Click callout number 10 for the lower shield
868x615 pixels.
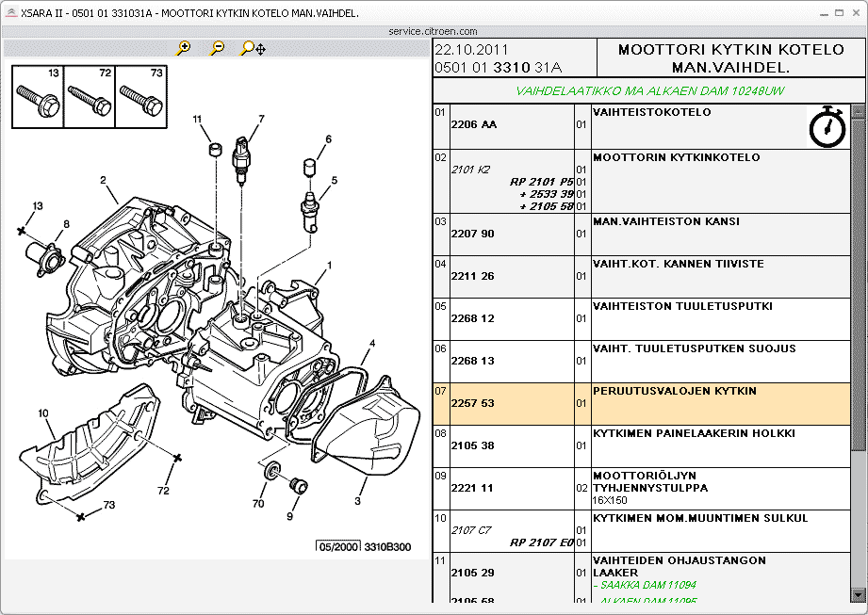point(43,413)
